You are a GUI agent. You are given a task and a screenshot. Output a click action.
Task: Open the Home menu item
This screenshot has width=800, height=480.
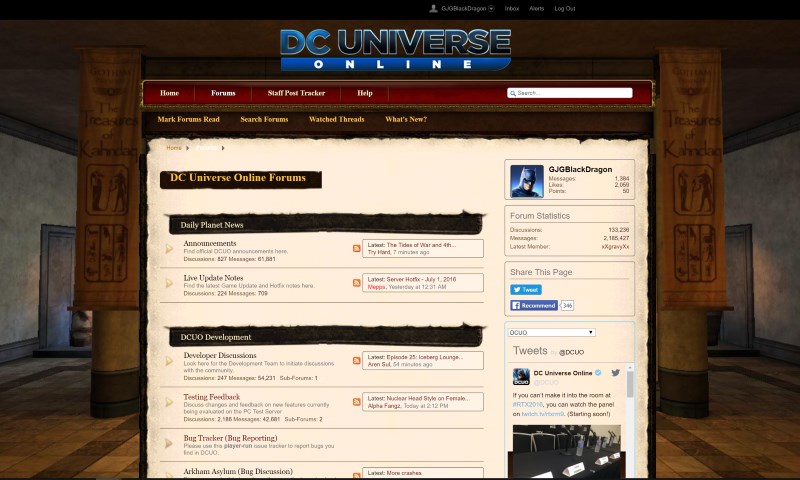[x=169, y=93]
